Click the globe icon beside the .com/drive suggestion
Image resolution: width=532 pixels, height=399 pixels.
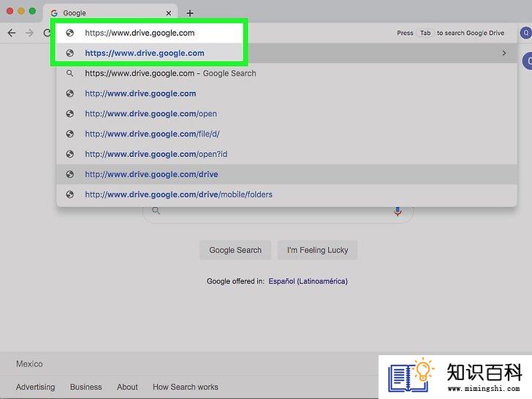[70, 175]
